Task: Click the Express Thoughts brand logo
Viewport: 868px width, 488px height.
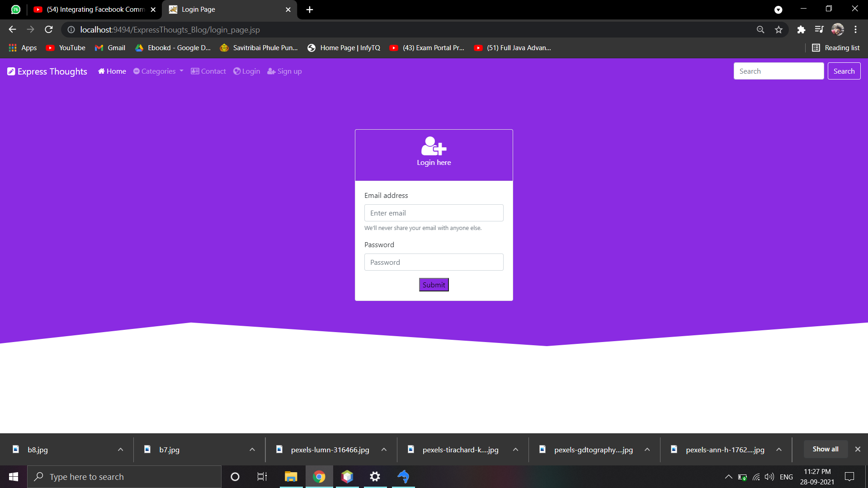Action: coord(47,71)
